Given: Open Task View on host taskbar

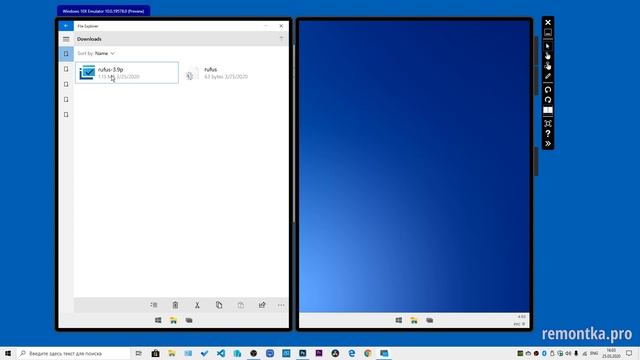Looking at the screenshot, I should point(139,353).
